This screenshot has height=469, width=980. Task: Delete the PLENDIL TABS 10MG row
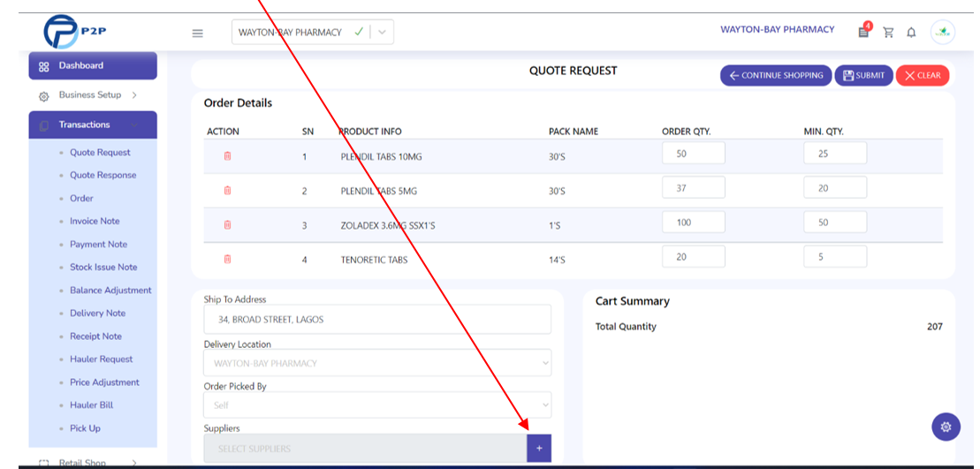pyautogui.click(x=227, y=156)
